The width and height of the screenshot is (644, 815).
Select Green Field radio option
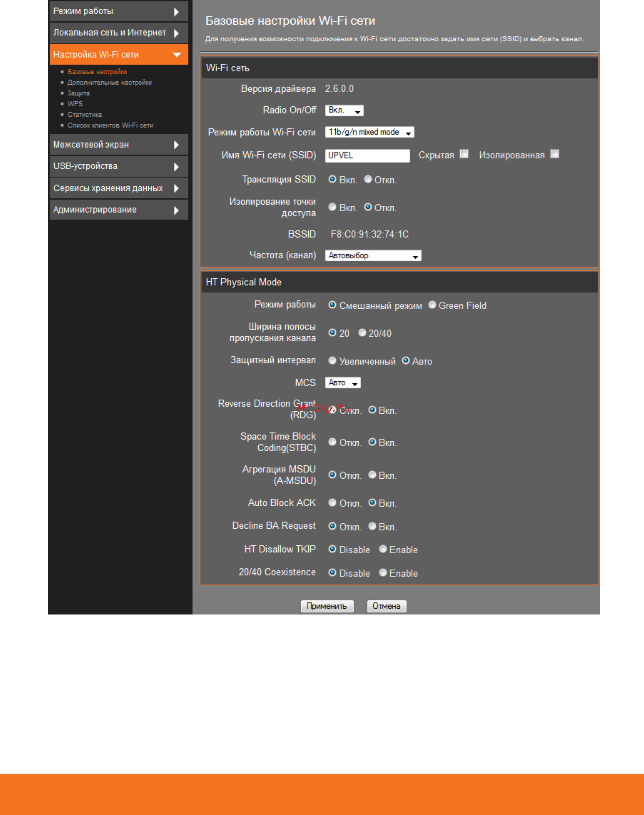(x=432, y=305)
